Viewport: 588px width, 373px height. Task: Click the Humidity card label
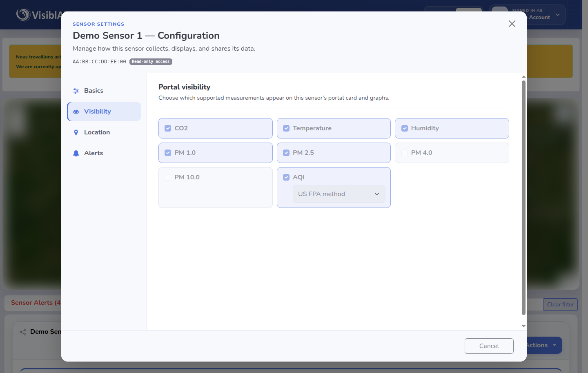pos(425,128)
